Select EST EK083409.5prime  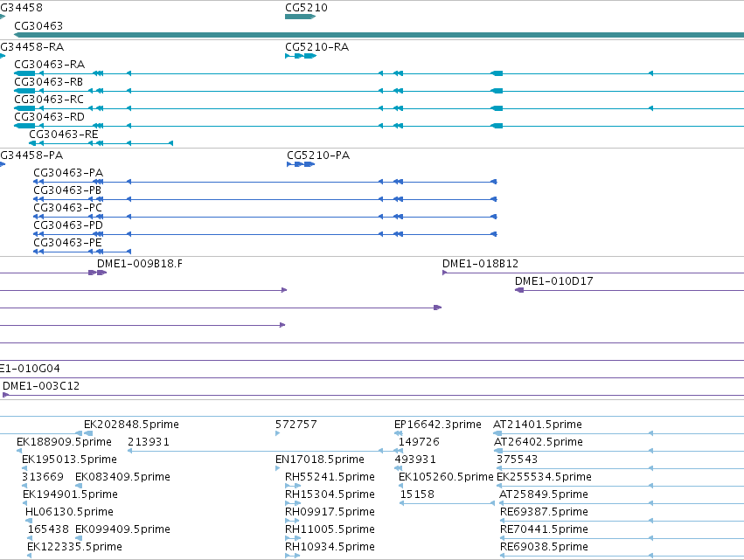(123, 477)
